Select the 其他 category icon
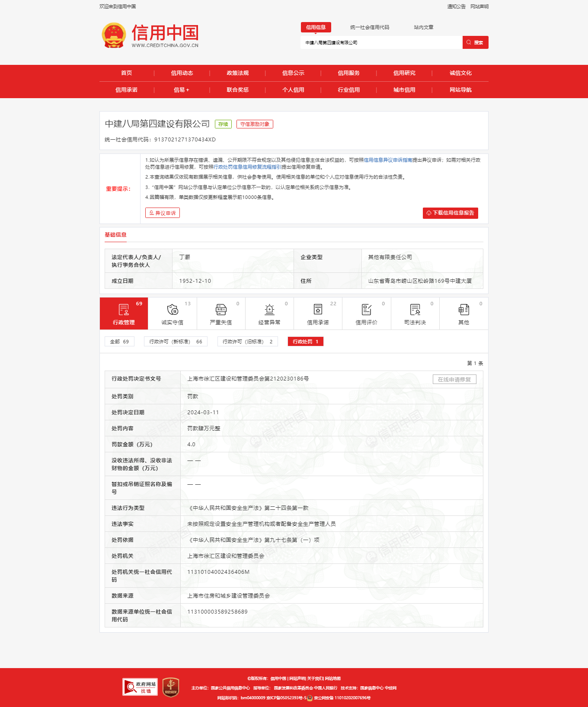 (463, 310)
